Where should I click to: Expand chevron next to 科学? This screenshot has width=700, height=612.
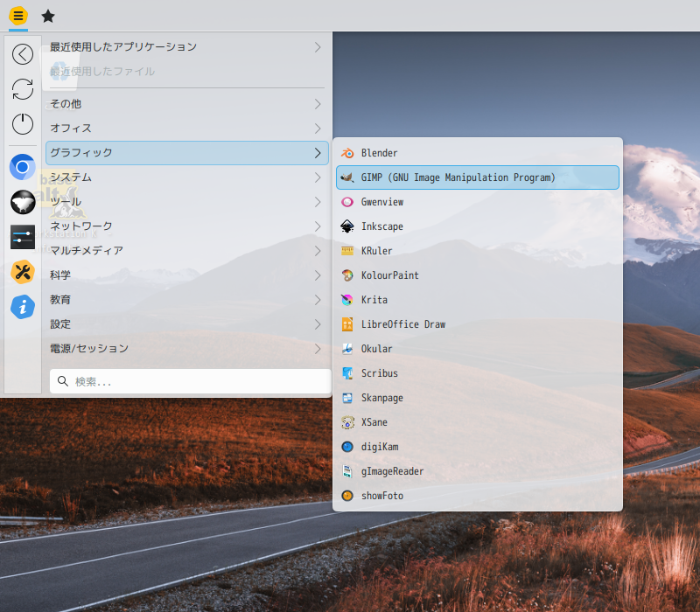[x=318, y=275]
